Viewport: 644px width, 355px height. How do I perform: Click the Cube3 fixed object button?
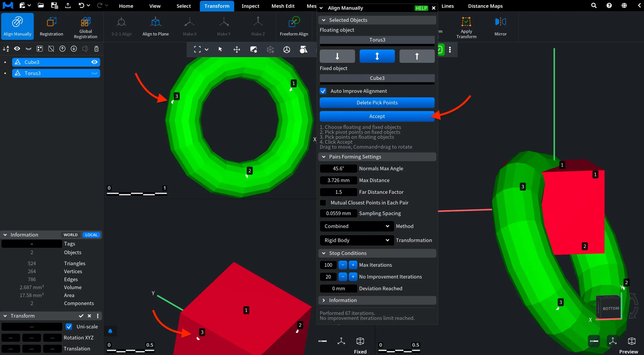[x=377, y=78]
